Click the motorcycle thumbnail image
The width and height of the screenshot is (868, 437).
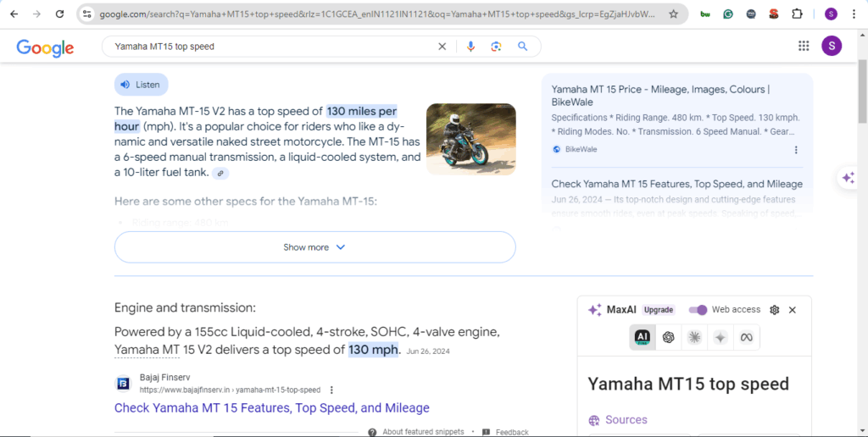471,140
